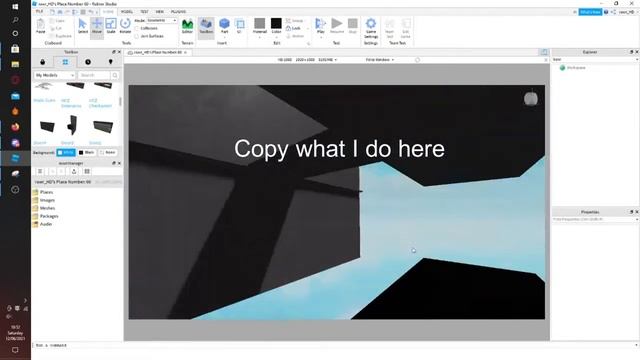
Task: Open Firefox from the taskbar
Action: tap(15, 127)
